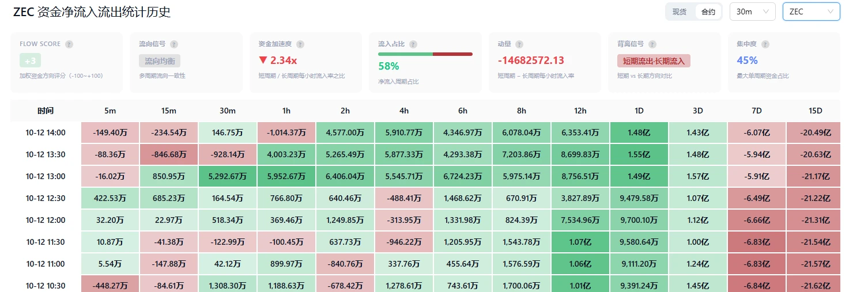Click the 短期流出·长期流入 divergence tag
The width and height of the screenshot is (868, 292).
pos(654,60)
